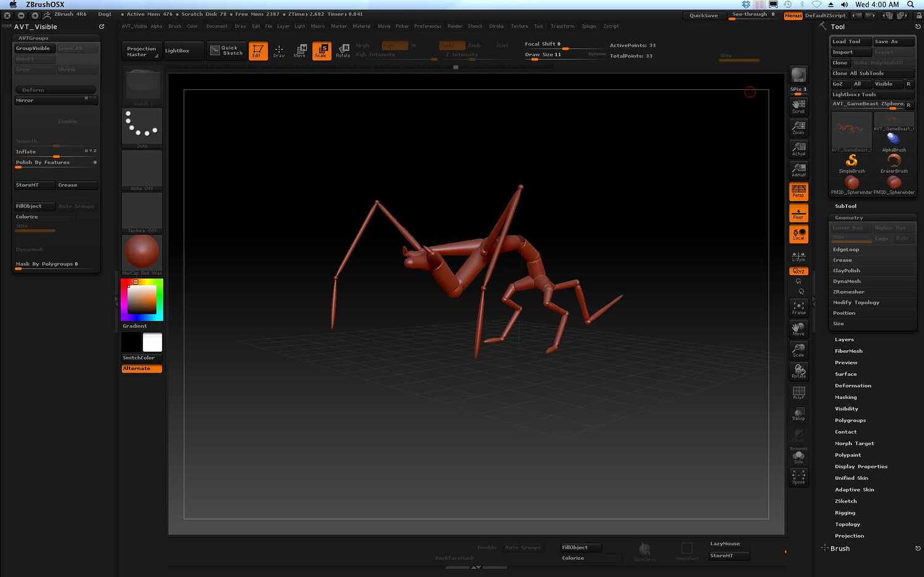Open the Zplugin menu
This screenshot has width=924, height=577.
coord(589,26)
